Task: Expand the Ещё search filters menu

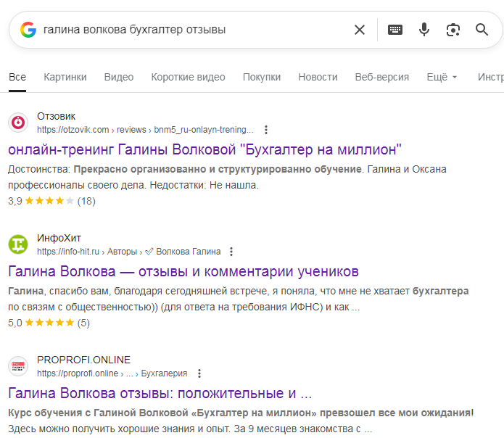Action: click(x=442, y=77)
